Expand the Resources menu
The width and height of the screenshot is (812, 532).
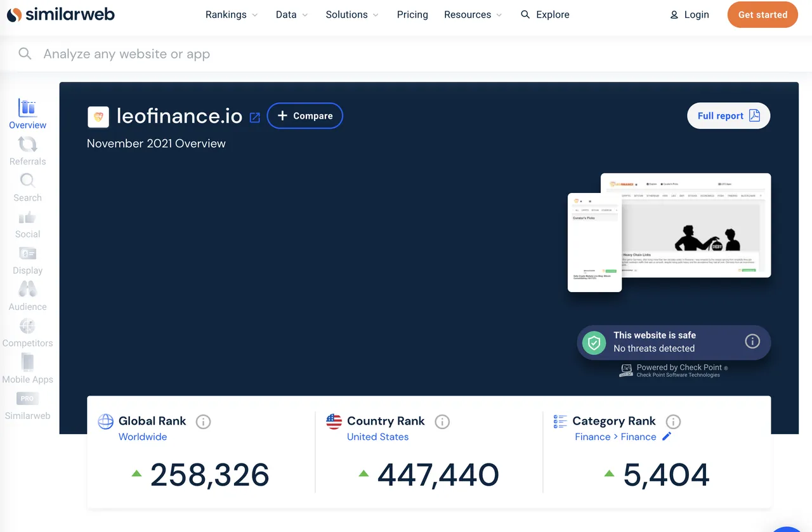point(473,15)
